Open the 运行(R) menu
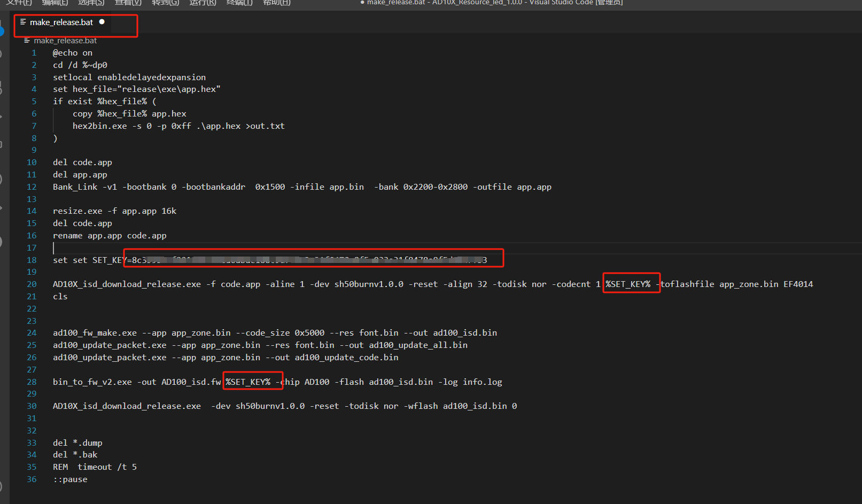 click(x=203, y=3)
